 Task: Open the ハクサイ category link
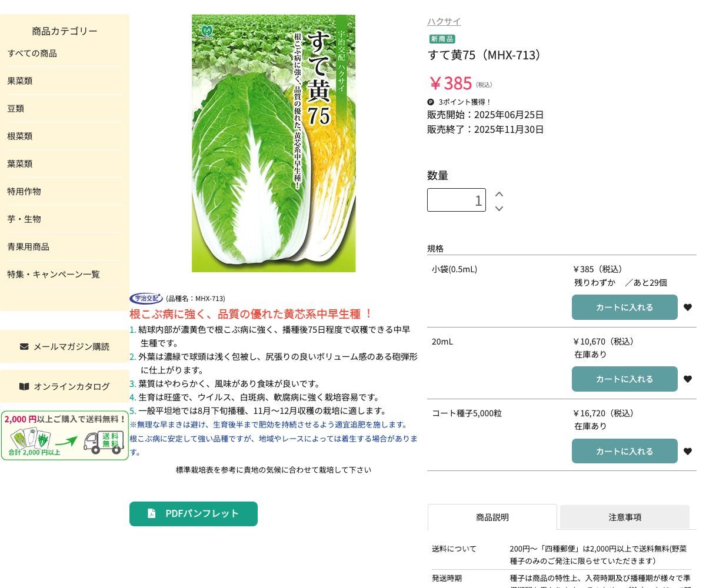coord(444,22)
